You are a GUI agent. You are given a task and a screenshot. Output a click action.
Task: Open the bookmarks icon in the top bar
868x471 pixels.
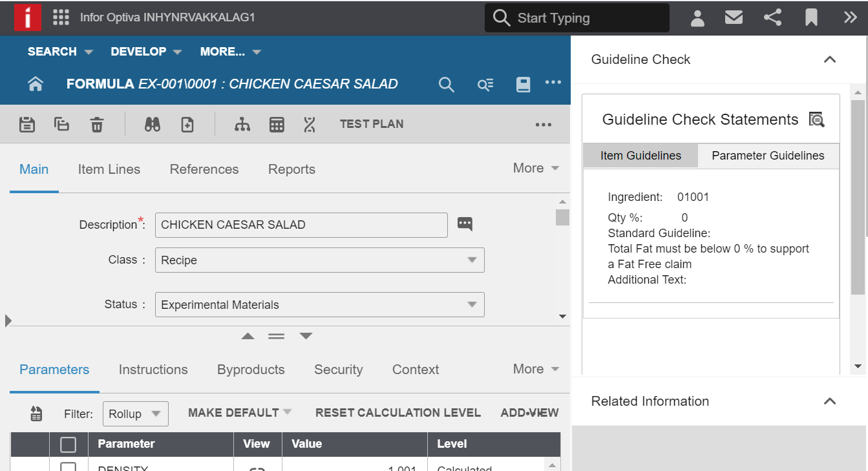pos(810,17)
